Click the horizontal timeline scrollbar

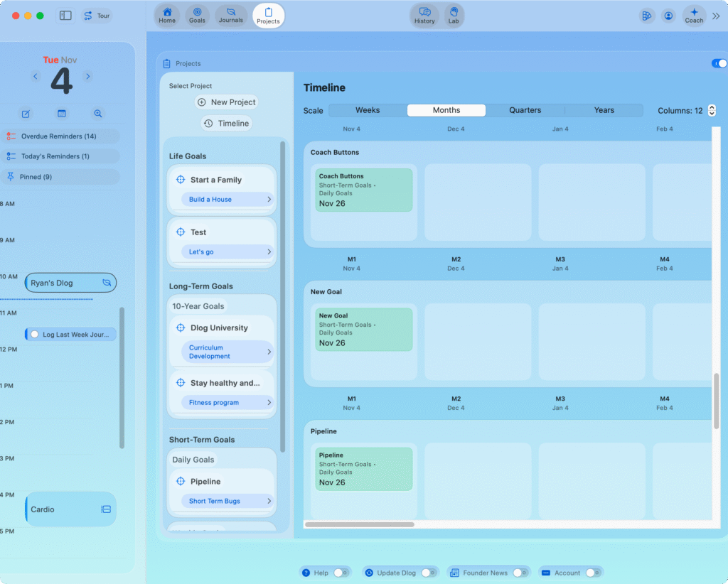click(360, 524)
